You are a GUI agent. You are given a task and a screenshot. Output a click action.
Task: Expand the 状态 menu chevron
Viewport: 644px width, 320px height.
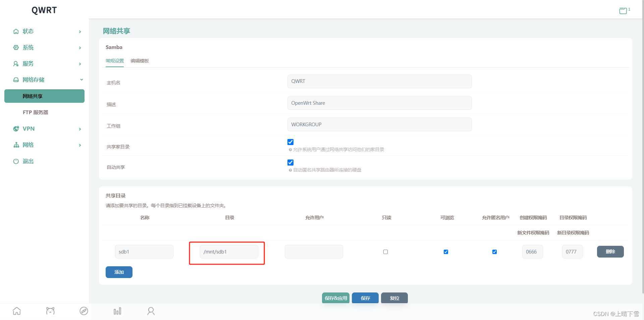tap(80, 32)
